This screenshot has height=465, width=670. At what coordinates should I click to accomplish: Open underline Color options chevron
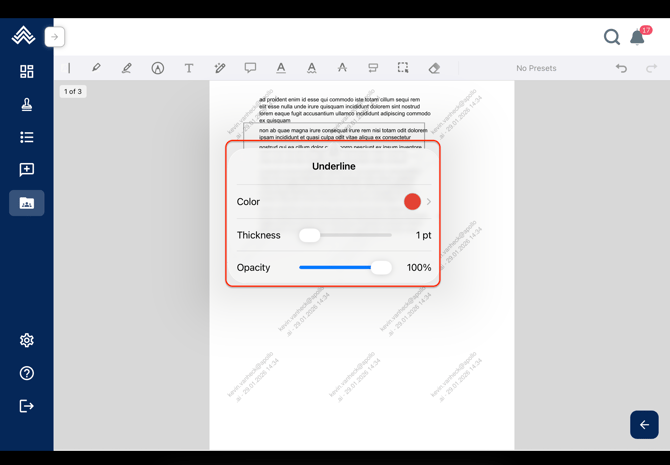pyautogui.click(x=429, y=202)
